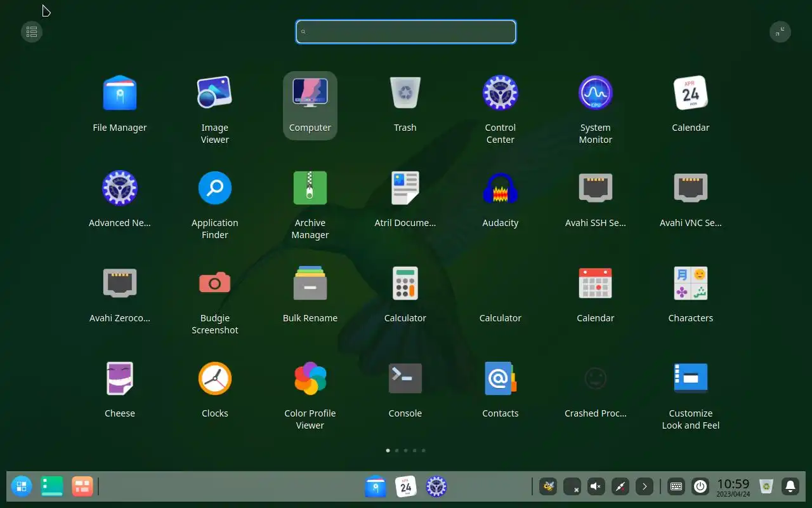
Task: Open Control Center pinned on the dock
Action: 436,487
